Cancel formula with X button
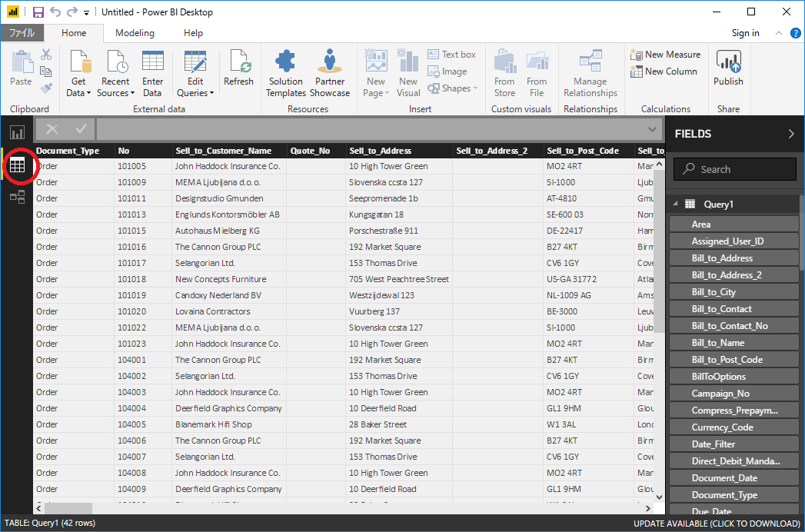This screenshot has width=805, height=532. click(x=52, y=129)
